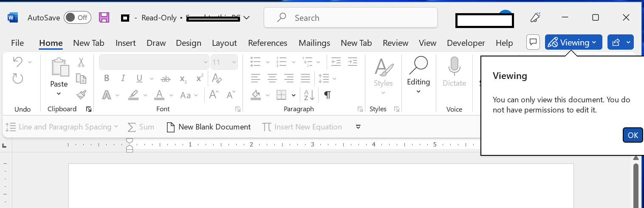
Task: Switch to the Mailings tab
Action: click(x=314, y=43)
